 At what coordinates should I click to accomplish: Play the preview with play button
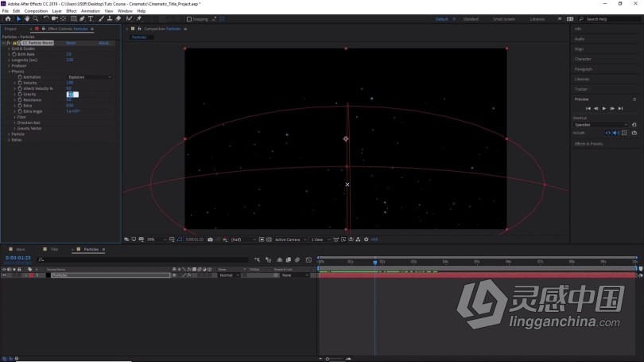click(x=604, y=108)
